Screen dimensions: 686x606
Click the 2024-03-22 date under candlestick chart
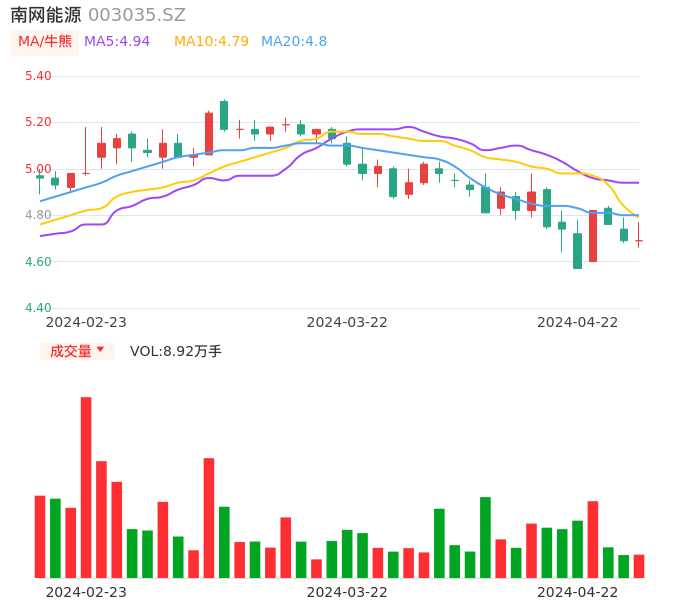pos(347,322)
